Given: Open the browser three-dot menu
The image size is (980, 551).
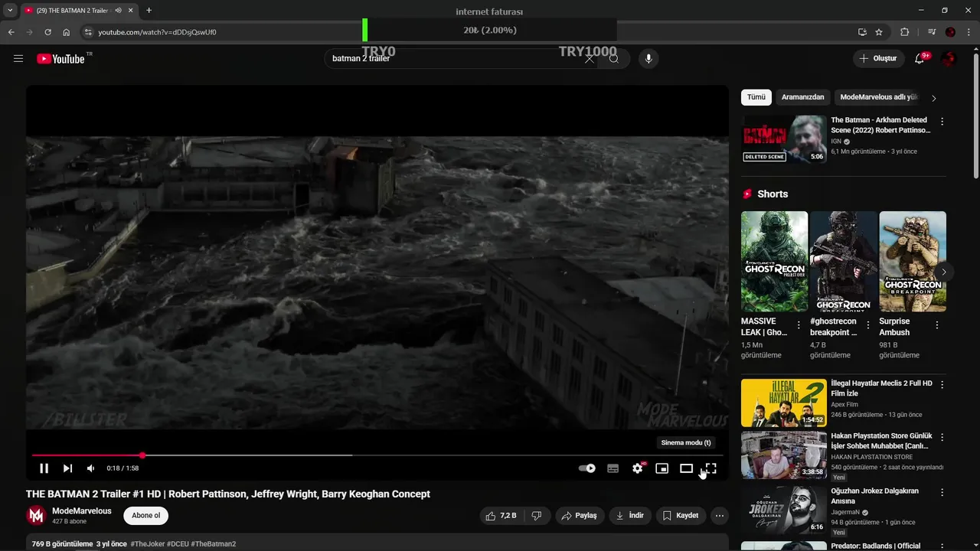Looking at the screenshot, I should (969, 32).
